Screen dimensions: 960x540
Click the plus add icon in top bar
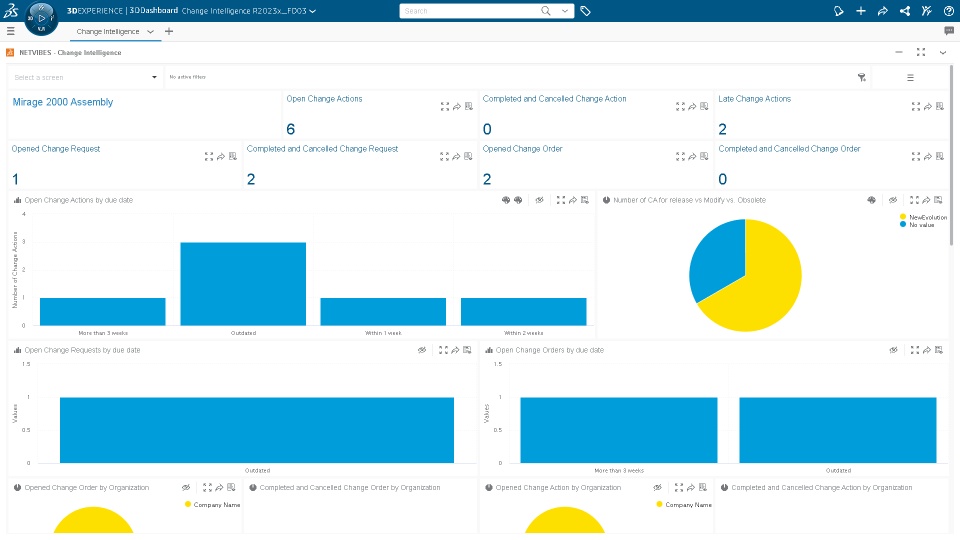point(861,11)
